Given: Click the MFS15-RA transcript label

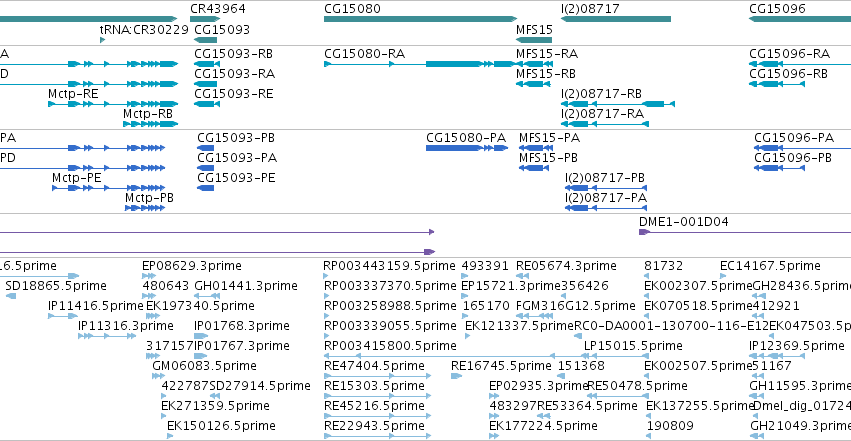Looking at the screenshot, I should coord(547,54).
